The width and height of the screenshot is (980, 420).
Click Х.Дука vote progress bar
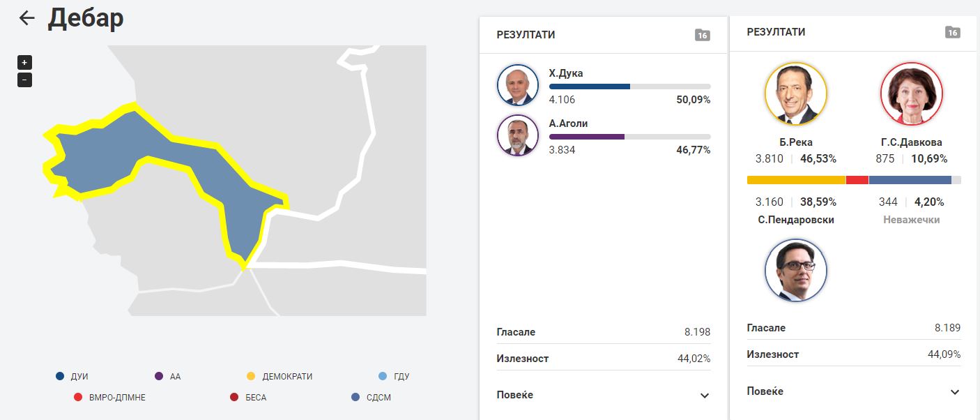[x=630, y=87]
